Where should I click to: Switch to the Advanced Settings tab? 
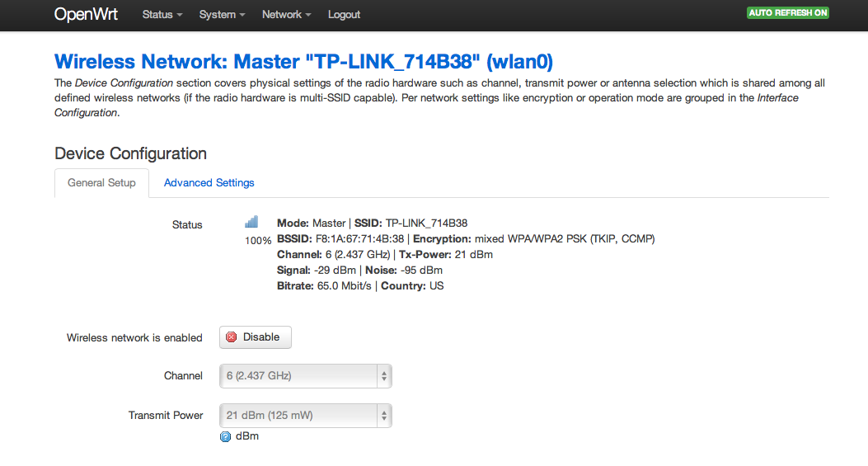(x=209, y=183)
